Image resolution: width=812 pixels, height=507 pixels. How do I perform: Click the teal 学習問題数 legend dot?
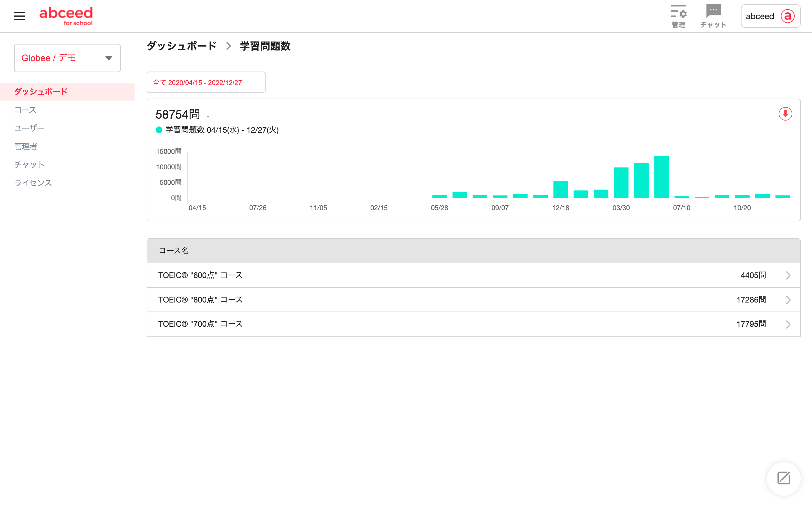point(159,130)
